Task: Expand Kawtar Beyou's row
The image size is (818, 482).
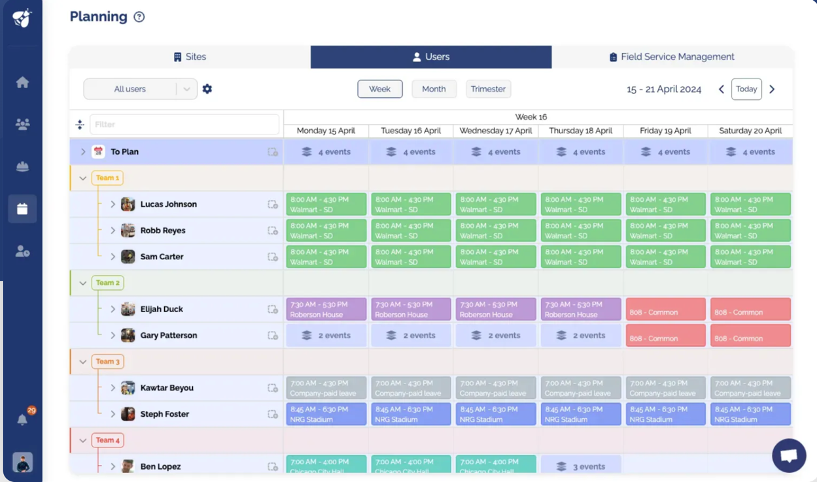Action: (x=113, y=388)
